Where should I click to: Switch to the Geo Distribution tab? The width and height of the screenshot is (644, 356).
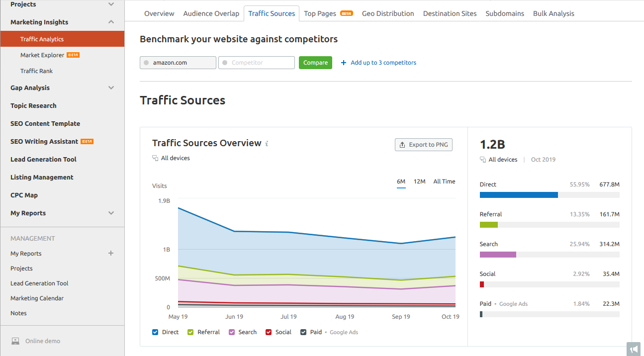[388, 13]
